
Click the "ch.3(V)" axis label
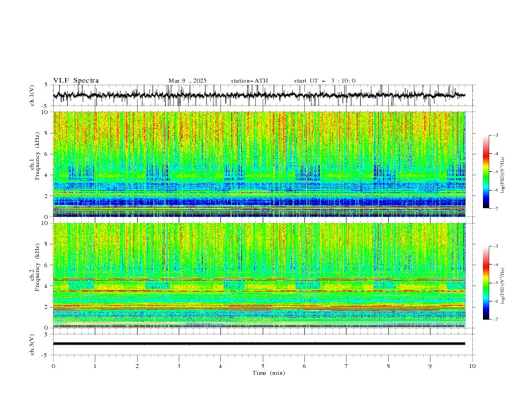(x=32, y=345)
